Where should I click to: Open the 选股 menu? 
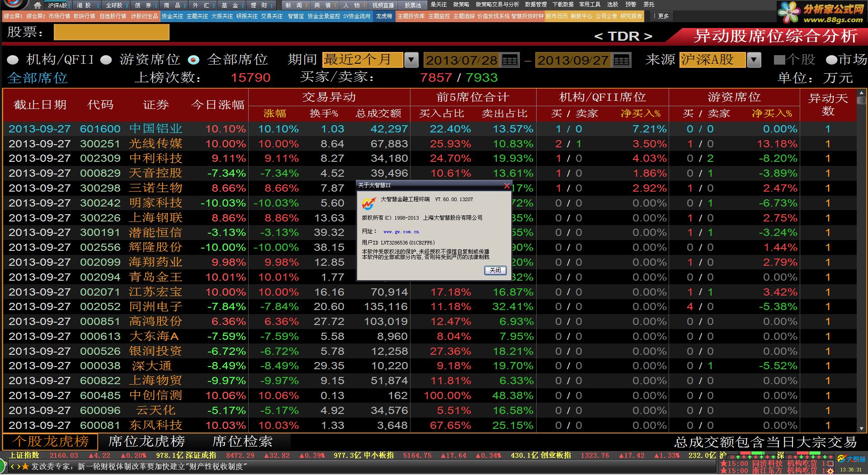point(613,5)
